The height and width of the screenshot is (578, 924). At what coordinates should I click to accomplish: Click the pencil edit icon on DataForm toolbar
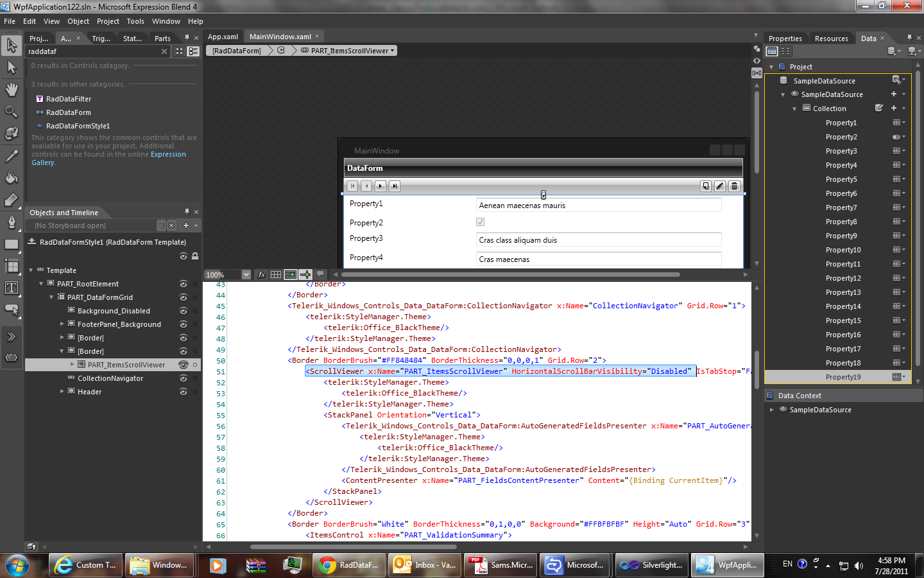coord(720,186)
